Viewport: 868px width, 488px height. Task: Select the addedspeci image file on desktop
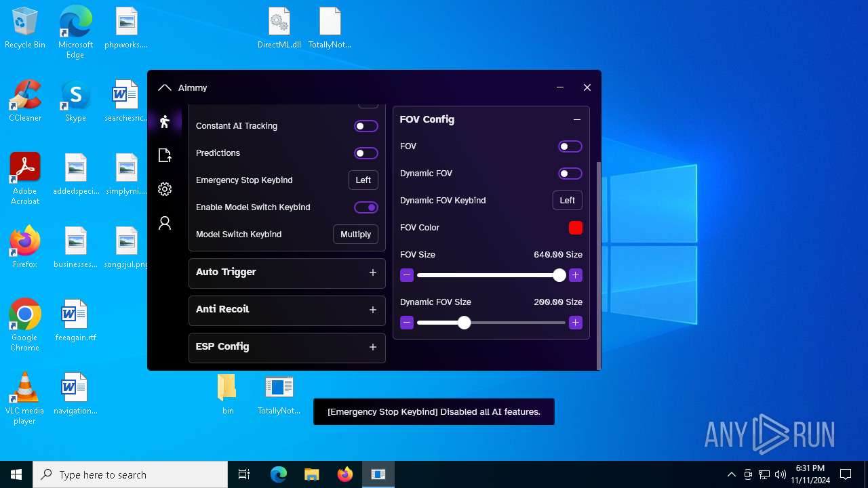point(75,174)
